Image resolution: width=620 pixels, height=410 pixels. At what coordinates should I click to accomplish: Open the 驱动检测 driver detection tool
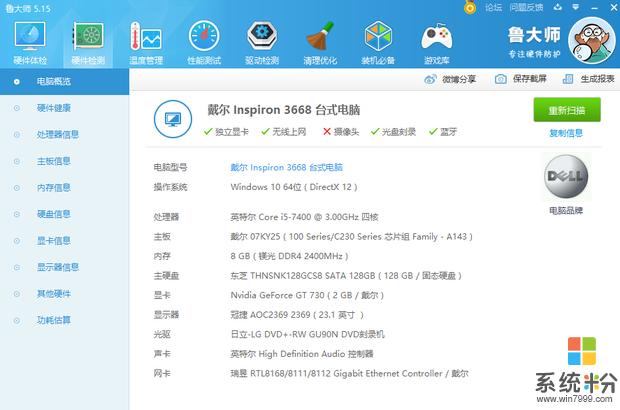(x=263, y=41)
